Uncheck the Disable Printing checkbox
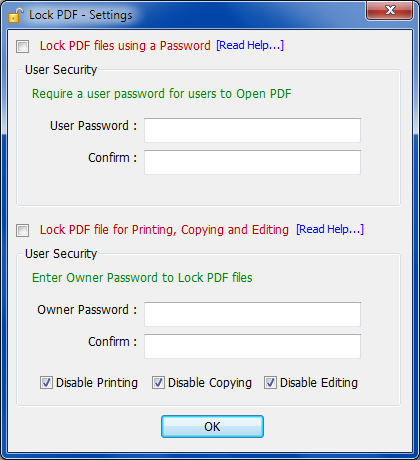This screenshot has height=460, width=420. tap(46, 383)
